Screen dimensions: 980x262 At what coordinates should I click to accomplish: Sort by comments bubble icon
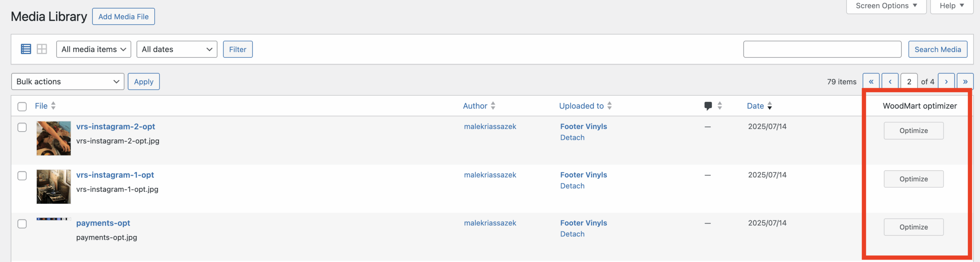coord(708,106)
